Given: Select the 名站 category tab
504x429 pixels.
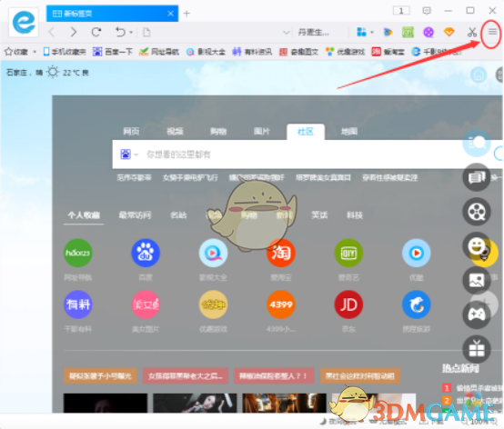Looking at the screenshot, I should (x=178, y=215).
